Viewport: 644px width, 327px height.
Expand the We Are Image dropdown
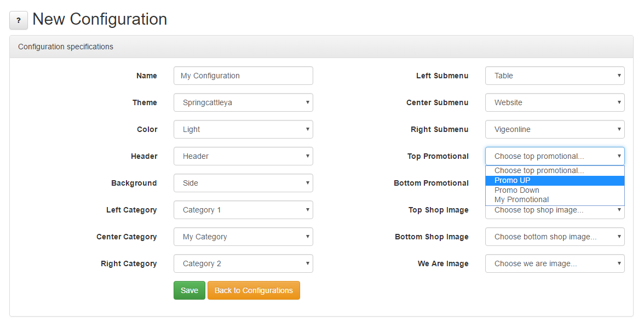point(555,264)
